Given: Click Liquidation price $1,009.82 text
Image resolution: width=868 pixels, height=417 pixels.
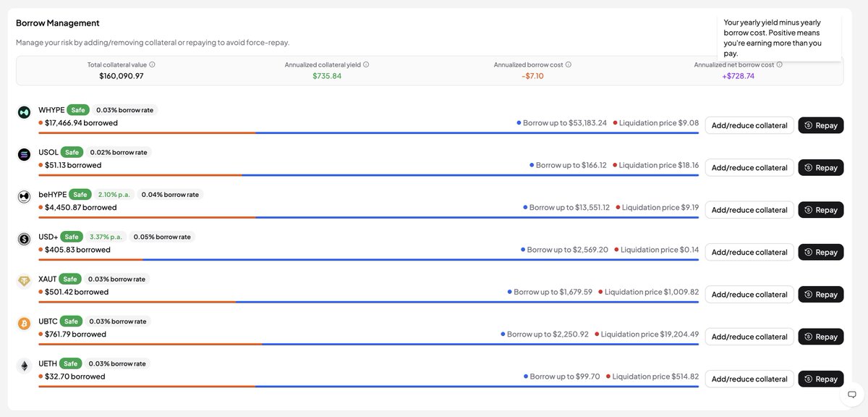Looking at the screenshot, I should pos(652,292).
